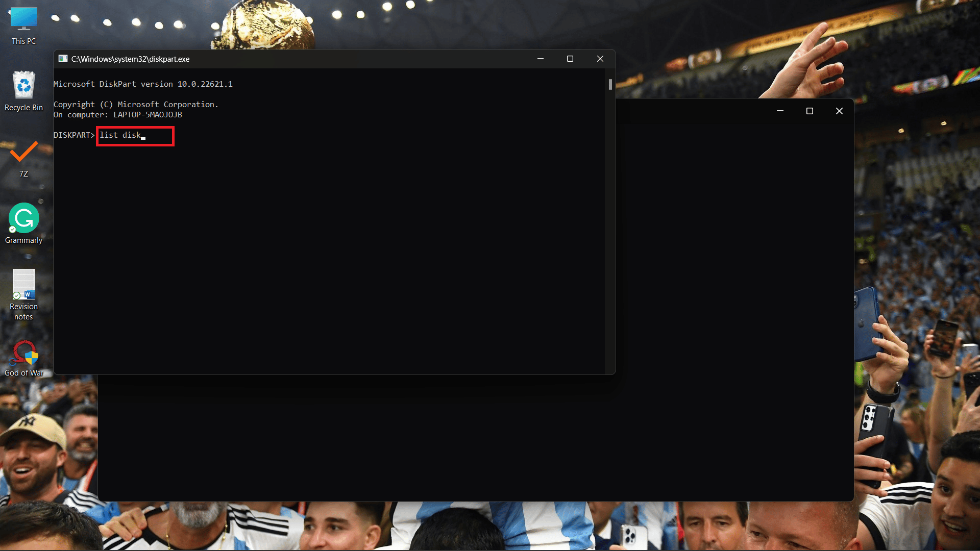Click the 'This PC' desktop icon
This screenshot has height=551, width=980.
[23, 24]
